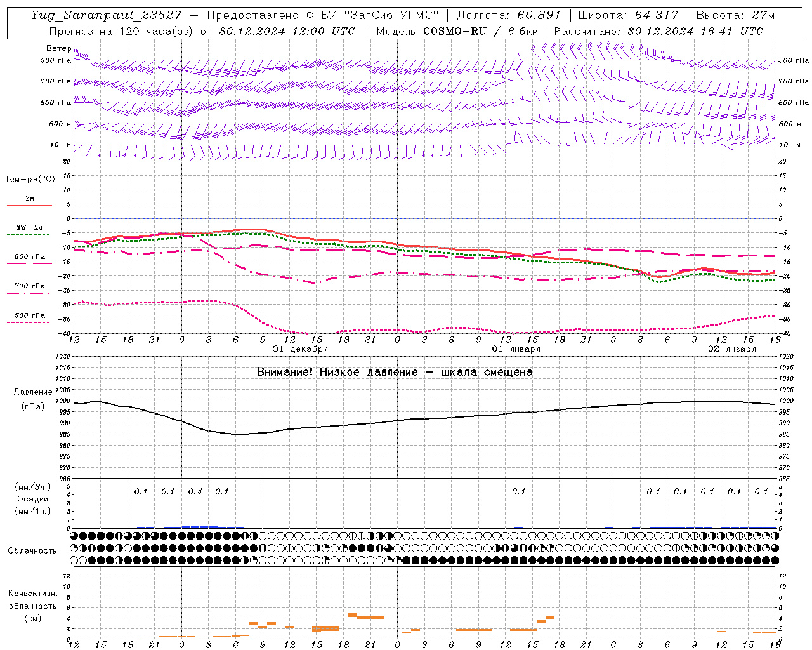Click the 02 января date label
Image resolution: width=812 pixels, height=650 pixels.
pyautogui.click(x=732, y=349)
